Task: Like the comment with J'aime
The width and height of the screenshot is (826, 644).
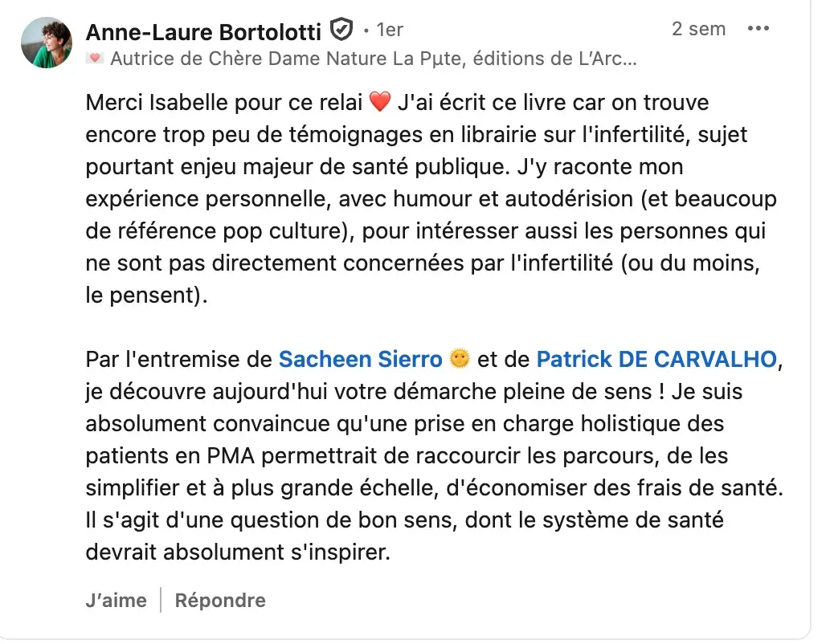Action: pyautogui.click(x=117, y=600)
